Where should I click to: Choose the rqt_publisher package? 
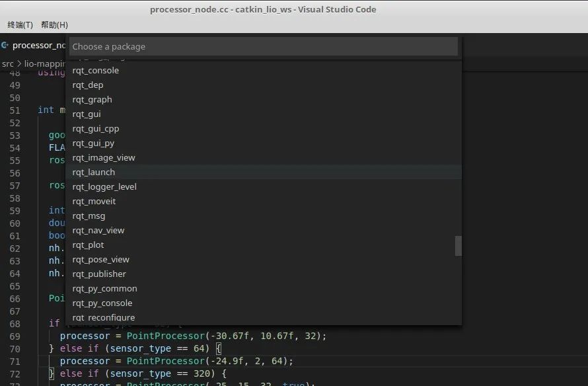264,274
